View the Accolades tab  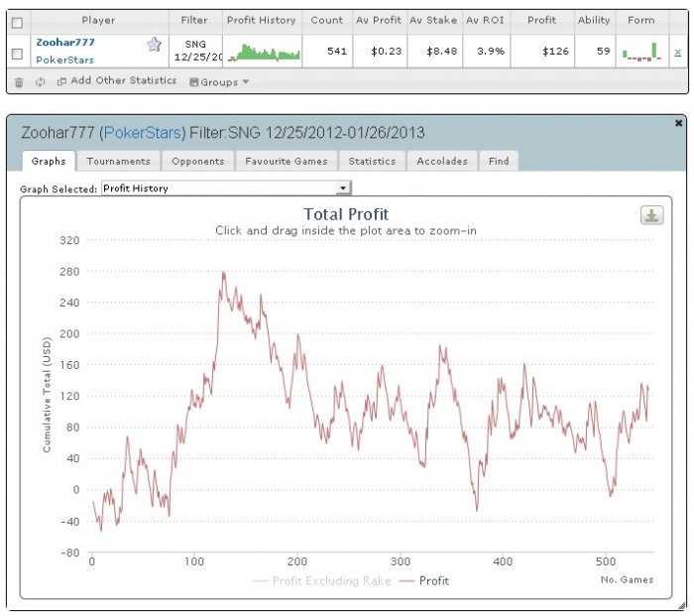[442, 162]
